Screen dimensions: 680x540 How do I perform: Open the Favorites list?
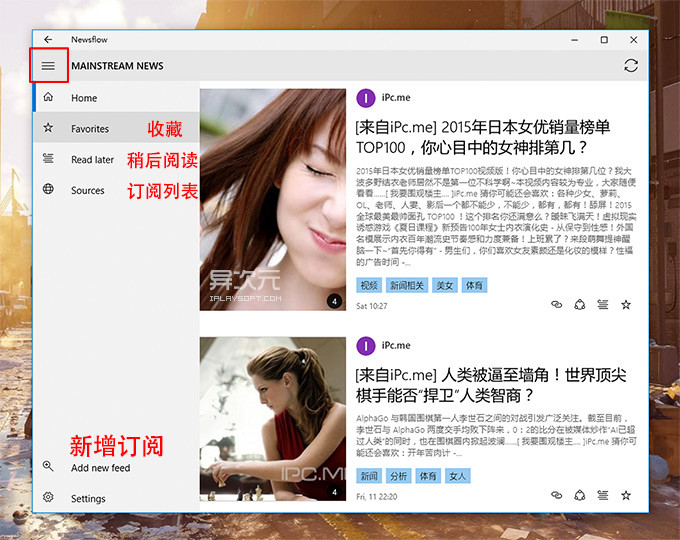tap(89, 129)
